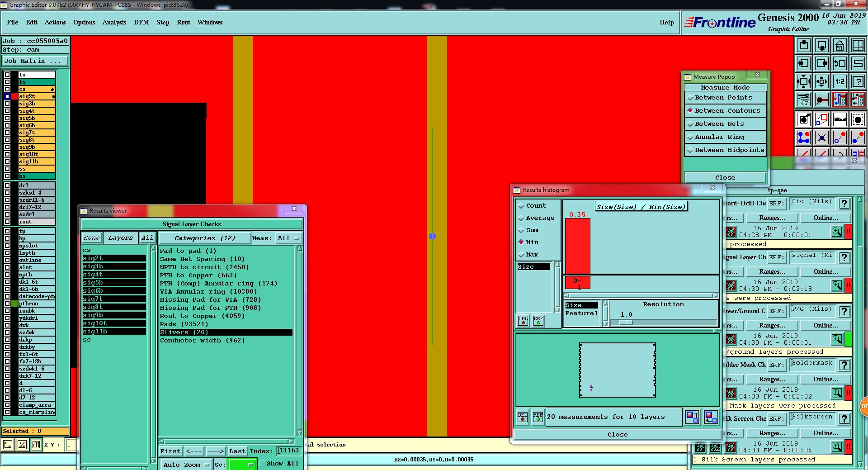
Task: Open the Help menu
Action: pos(667,22)
